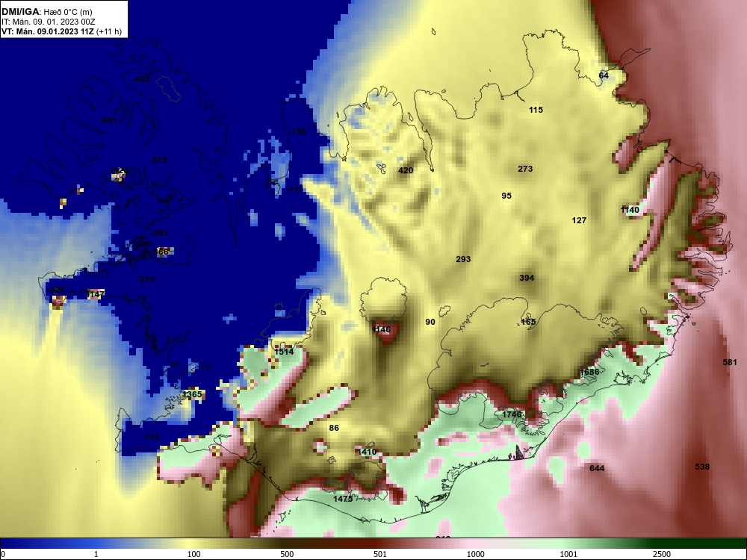747x560 pixels.
Task: Click the map value 64
Action: point(604,75)
